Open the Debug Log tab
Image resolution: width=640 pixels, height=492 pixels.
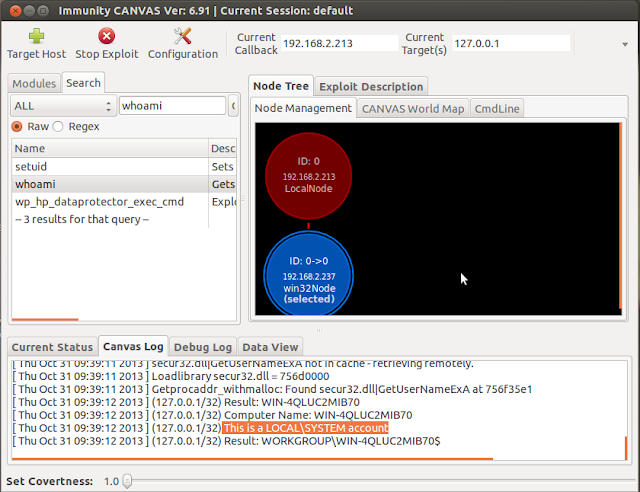(x=203, y=347)
